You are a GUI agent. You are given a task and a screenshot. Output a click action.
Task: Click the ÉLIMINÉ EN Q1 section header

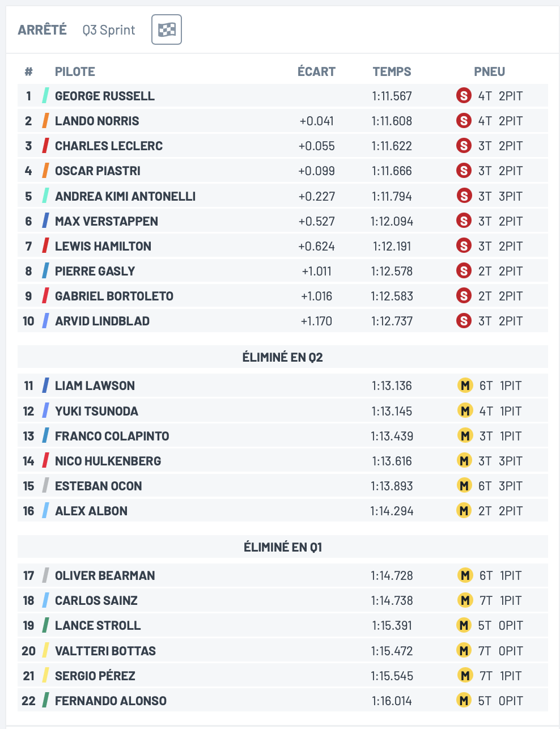coord(283,547)
